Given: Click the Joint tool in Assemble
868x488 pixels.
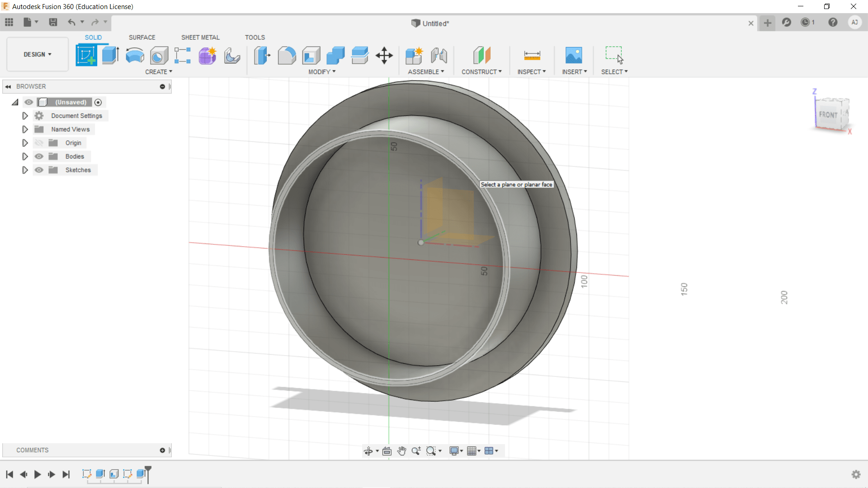Looking at the screenshot, I should tap(439, 56).
